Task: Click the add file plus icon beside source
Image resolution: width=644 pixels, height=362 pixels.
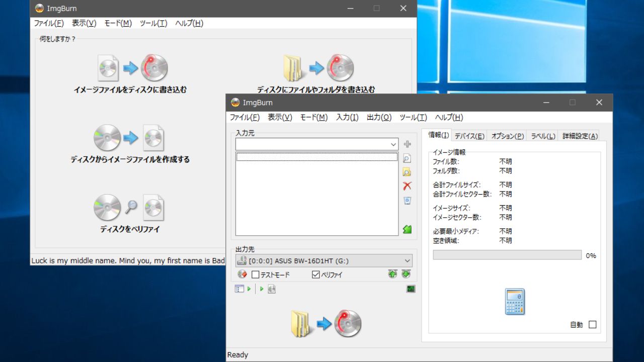Action: [x=408, y=144]
